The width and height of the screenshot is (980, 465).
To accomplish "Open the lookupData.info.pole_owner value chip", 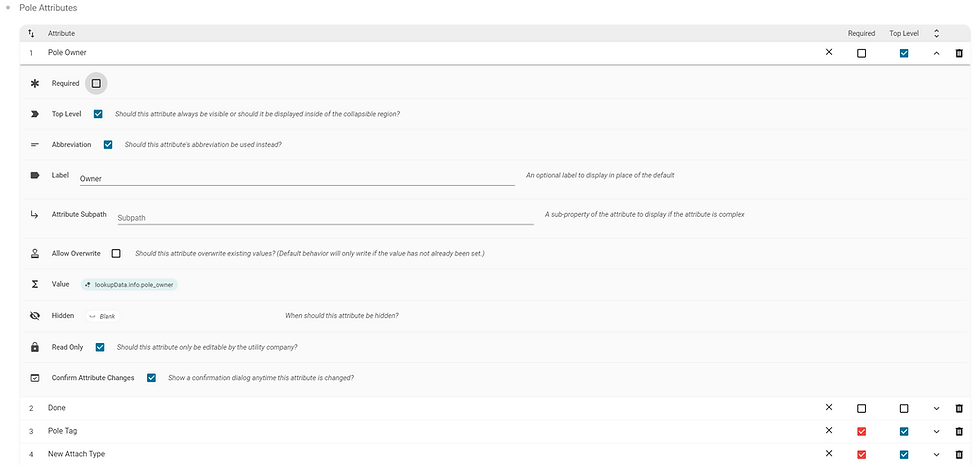I will pos(130,284).
